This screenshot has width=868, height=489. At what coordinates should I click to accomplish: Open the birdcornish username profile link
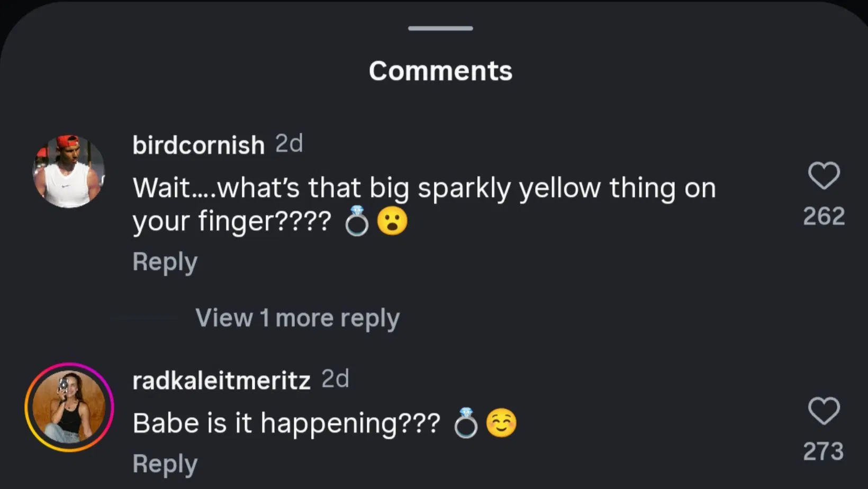[x=198, y=145]
